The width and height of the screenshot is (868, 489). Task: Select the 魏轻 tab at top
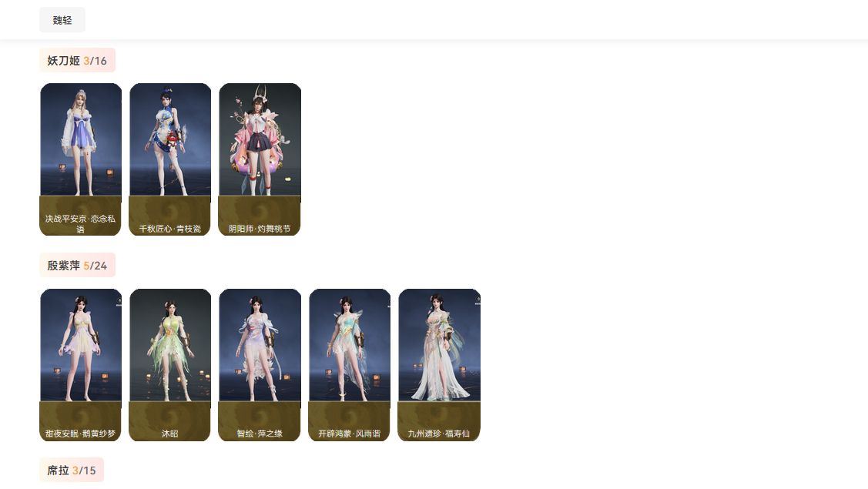(x=62, y=20)
